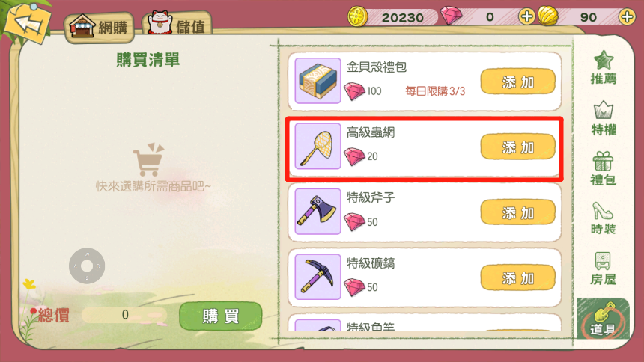Open the 房屋 cabinet category

(604, 269)
